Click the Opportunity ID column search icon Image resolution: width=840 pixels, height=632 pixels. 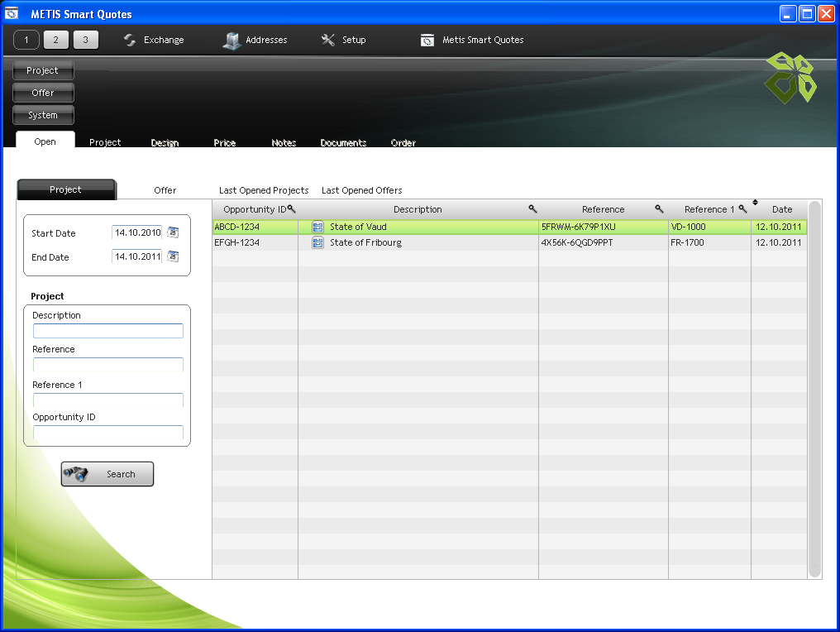291,208
